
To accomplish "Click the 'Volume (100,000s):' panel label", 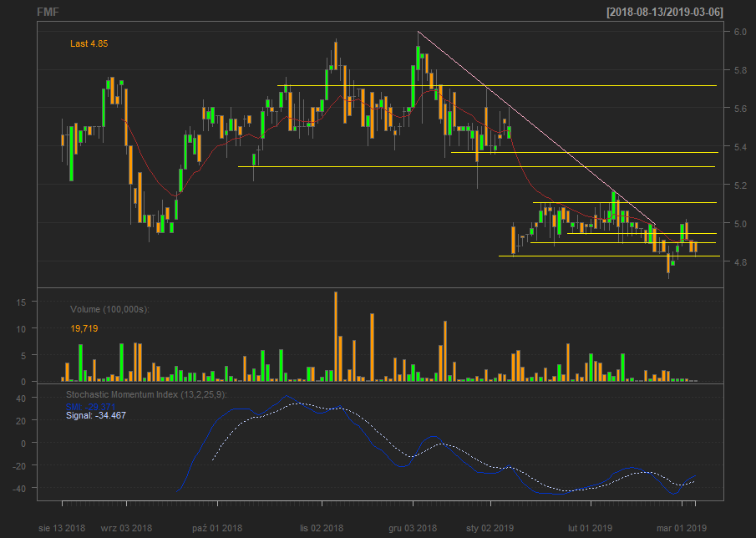I will point(110,309).
